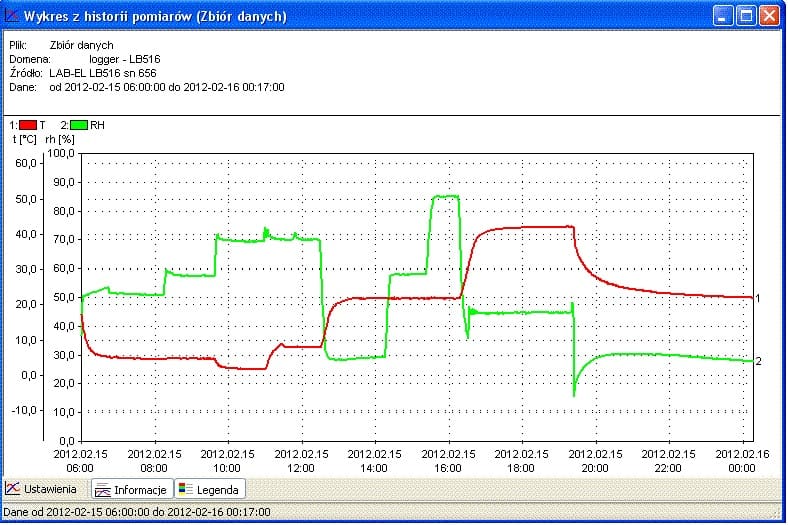788x525 pixels.
Task: Click the date range text after 'Dane:'
Action: [167, 87]
